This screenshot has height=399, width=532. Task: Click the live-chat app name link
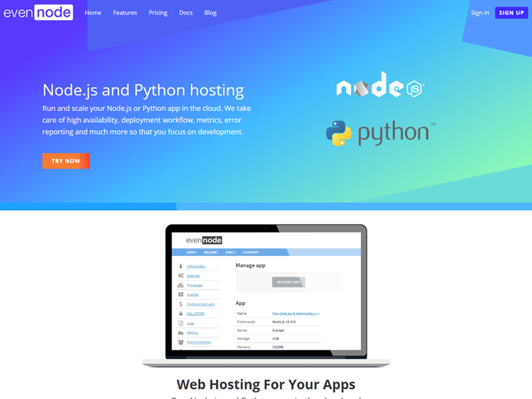pos(296,313)
